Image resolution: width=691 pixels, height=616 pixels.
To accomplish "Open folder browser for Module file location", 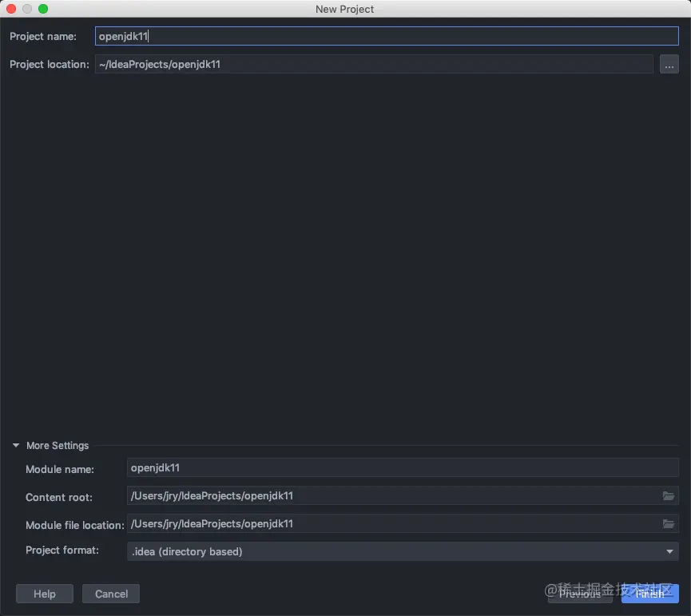I will (669, 524).
